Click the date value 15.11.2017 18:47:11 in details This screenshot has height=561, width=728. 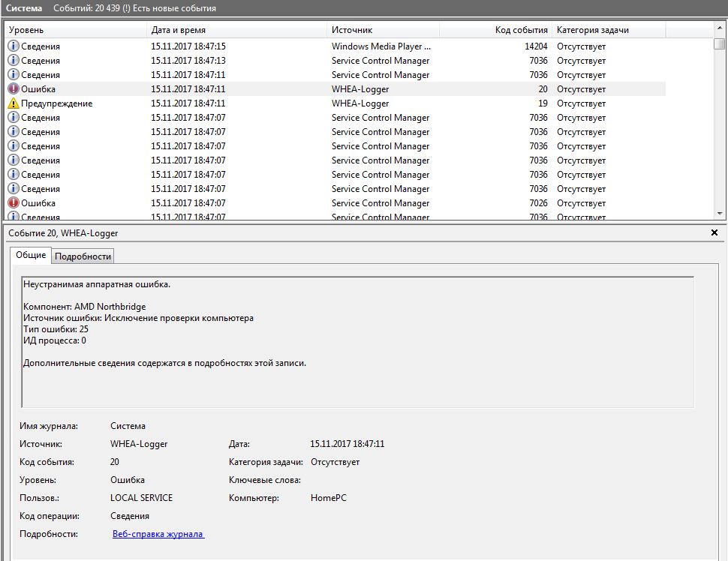click(x=347, y=444)
